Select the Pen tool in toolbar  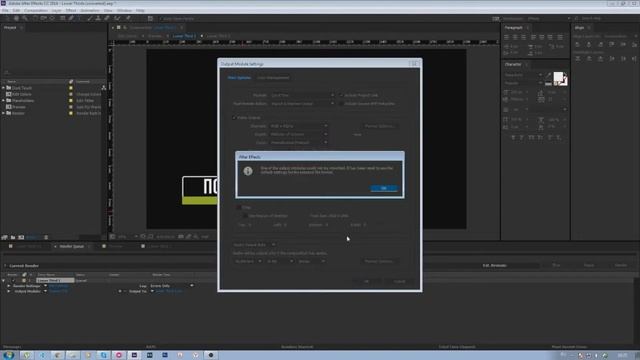(71, 18)
